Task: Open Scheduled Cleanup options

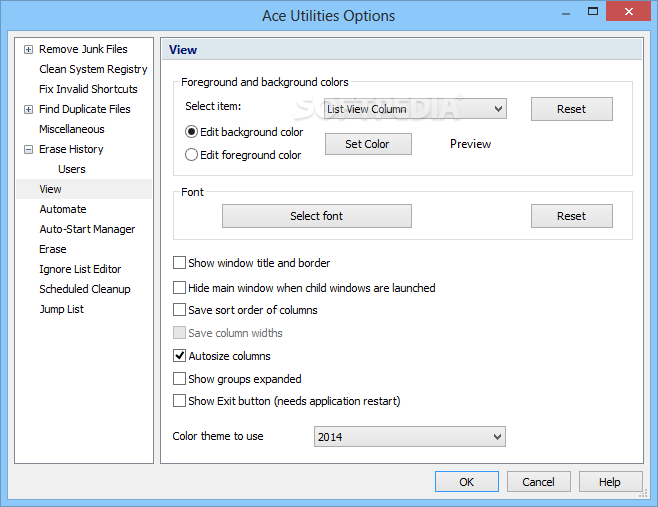Action: (x=85, y=289)
